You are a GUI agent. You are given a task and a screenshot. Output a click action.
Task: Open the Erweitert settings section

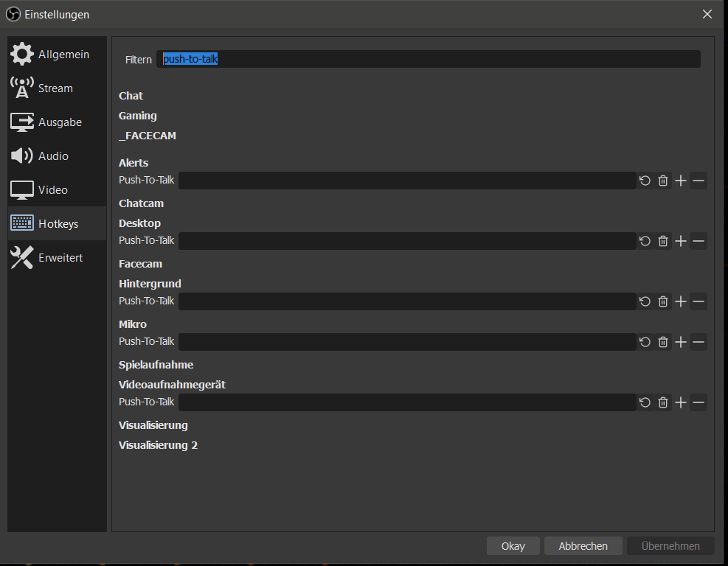[x=57, y=257]
